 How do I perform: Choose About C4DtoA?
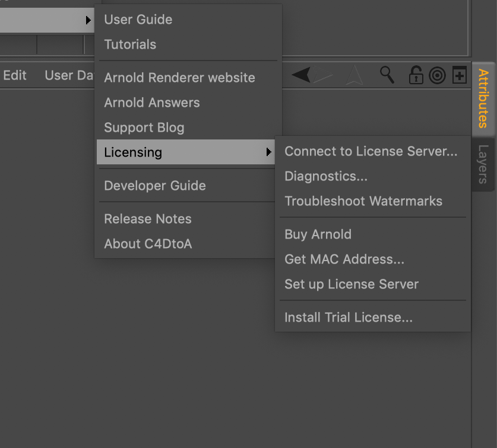click(x=186, y=244)
